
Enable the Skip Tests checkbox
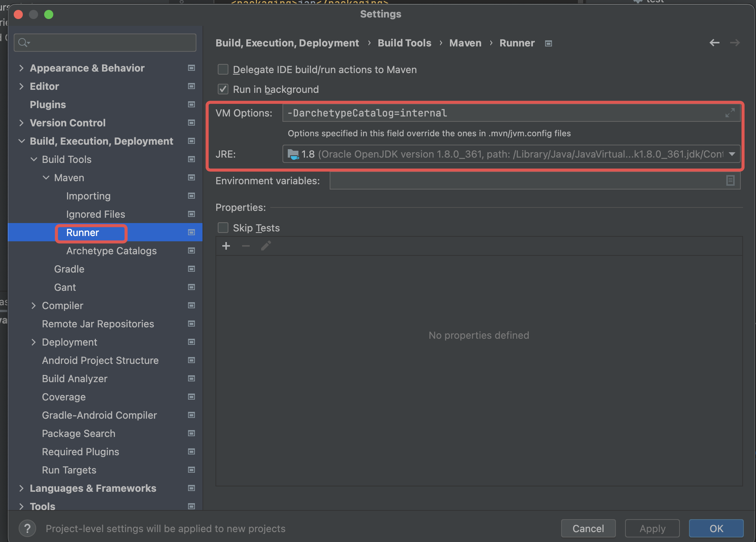223,228
